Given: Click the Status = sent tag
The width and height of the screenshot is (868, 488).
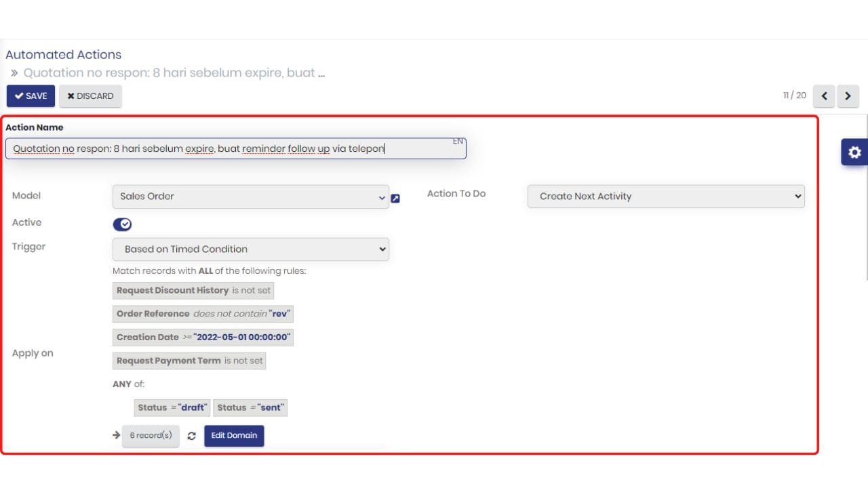Looking at the screenshot, I should pos(250,408).
